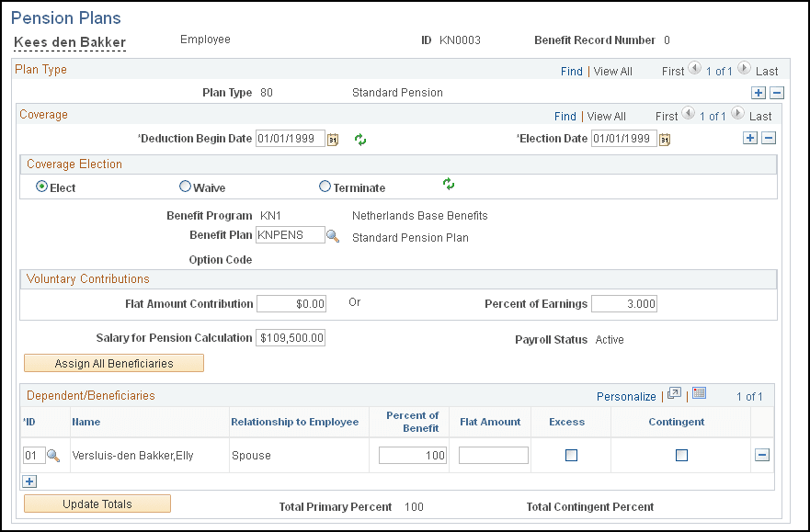Check the Contingent box for the beneficiary

coord(681,455)
